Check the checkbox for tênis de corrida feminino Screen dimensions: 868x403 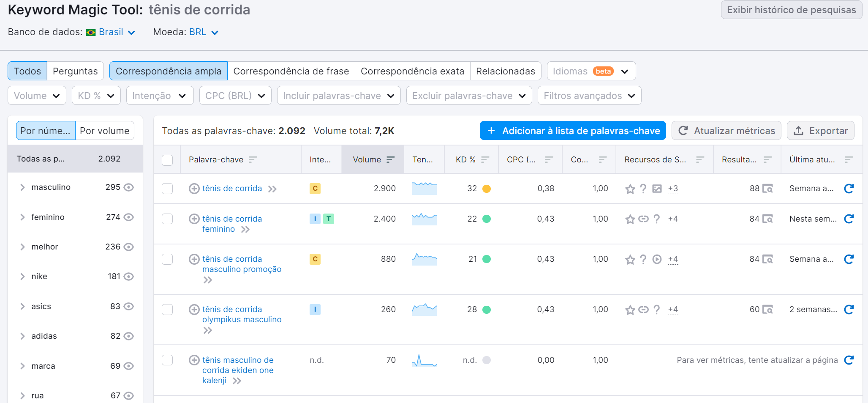click(167, 219)
